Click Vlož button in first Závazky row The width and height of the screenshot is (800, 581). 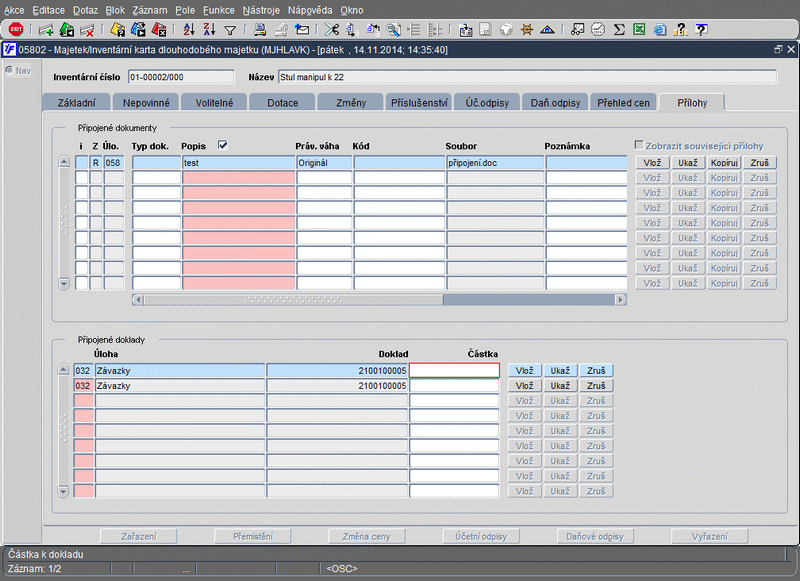click(x=524, y=370)
